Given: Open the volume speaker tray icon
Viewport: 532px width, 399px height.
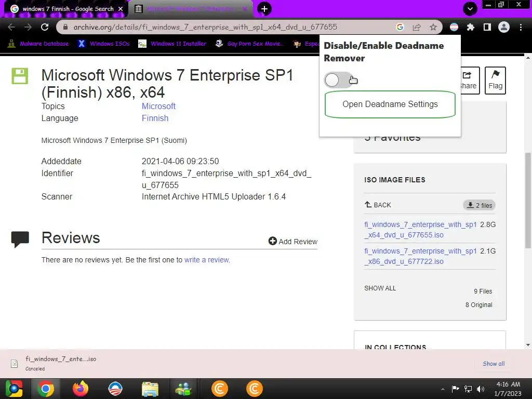Looking at the screenshot, I should pyautogui.click(x=481, y=389).
